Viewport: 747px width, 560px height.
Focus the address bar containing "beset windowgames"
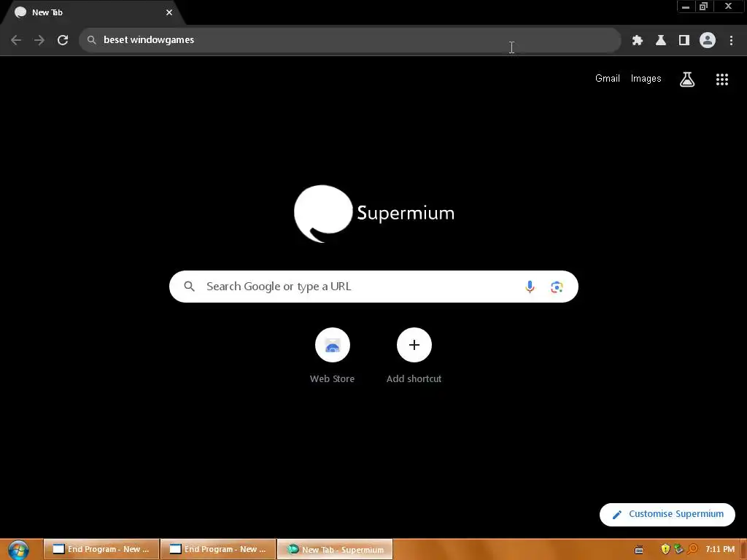point(350,40)
